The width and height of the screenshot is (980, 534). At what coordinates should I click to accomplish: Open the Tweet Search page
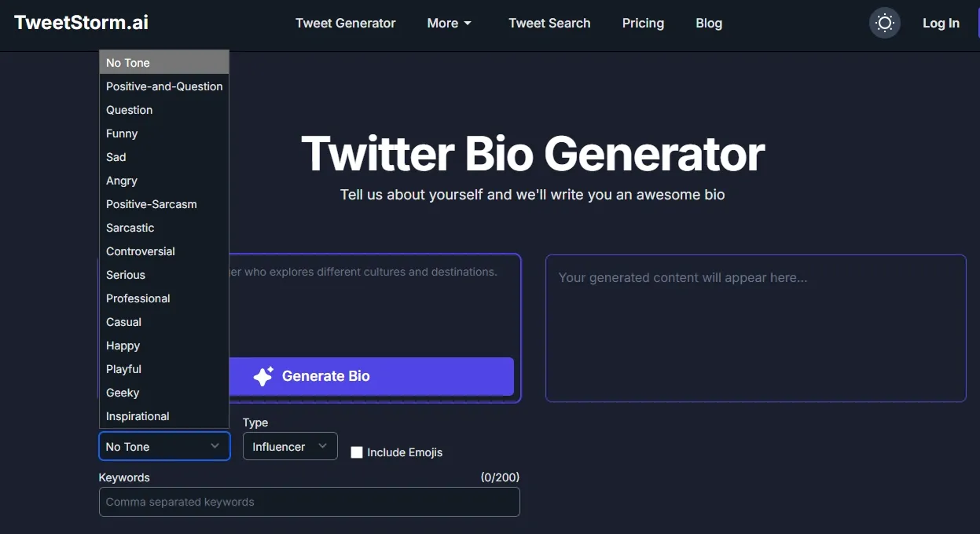pos(549,23)
